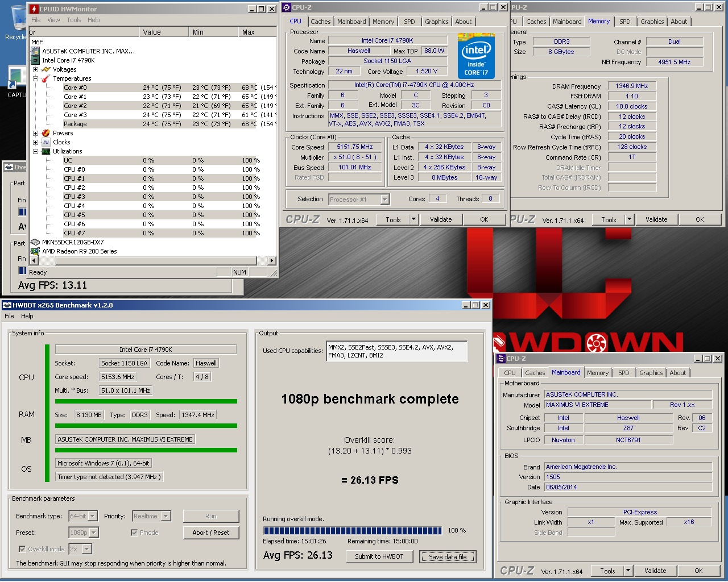Click the ASUSTeK motherboard icon in HWMonitor

(35, 51)
